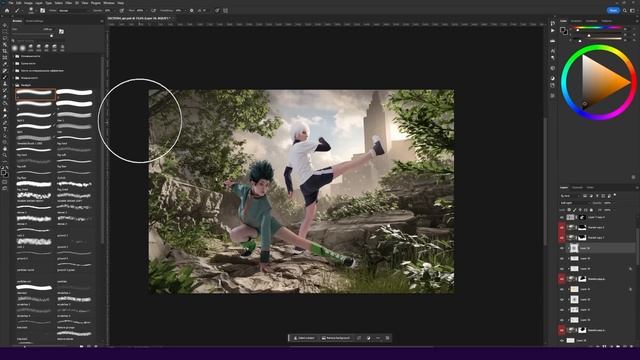Screen dimensions: 640x360
Task: Click the rainbow hue slider in Color panel
Action: pos(598,28)
